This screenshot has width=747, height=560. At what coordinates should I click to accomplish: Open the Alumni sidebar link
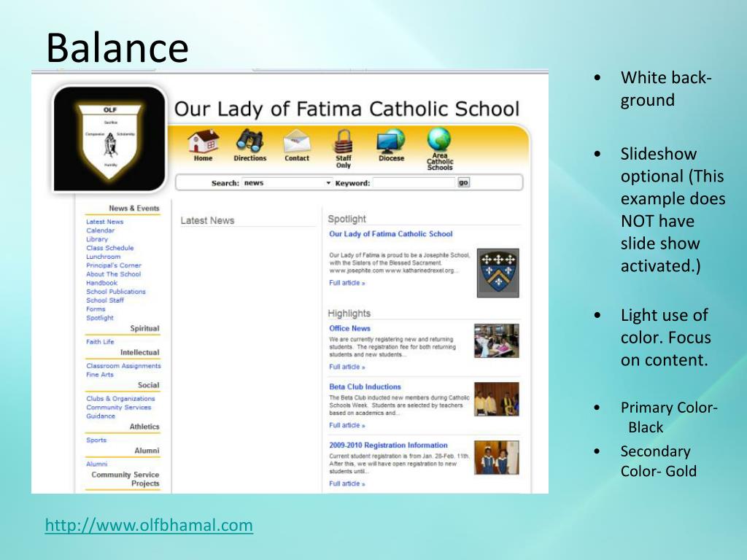(97, 464)
